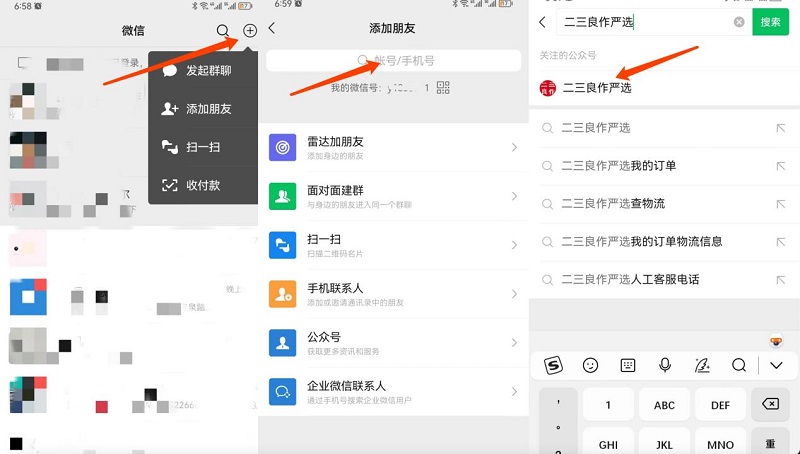Choose 扫一扫 from dark popup menu
Screen dimensions: 800x454
pyautogui.click(x=203, y=147)
